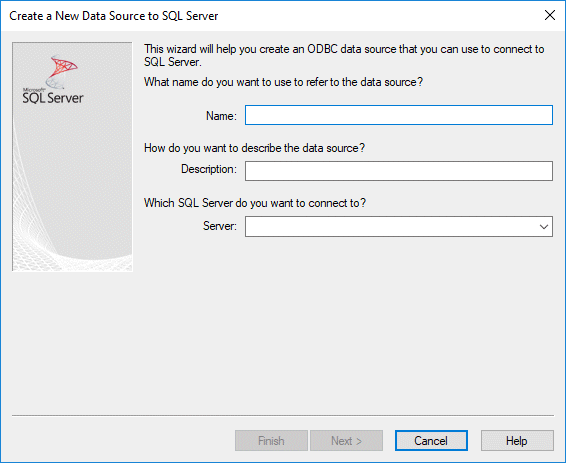
Task: Click 'Which SQL Server do you want' question
Action: [255, 203]
